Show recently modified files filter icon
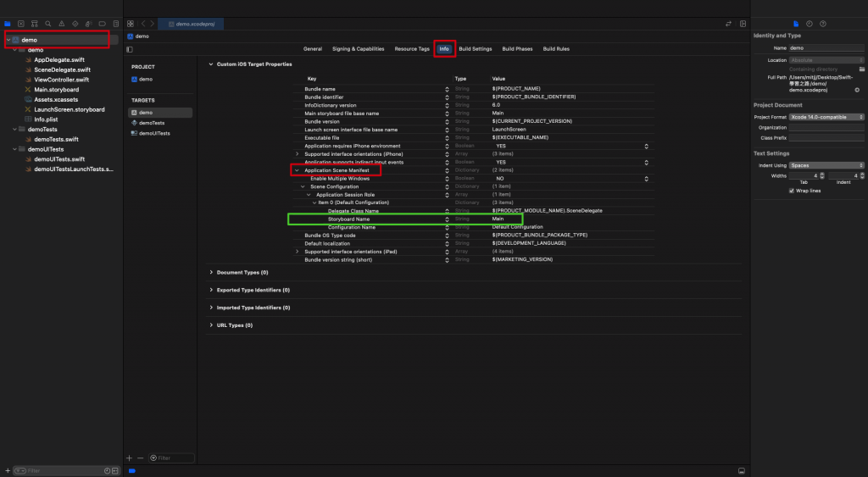This screenshot has width=868, height=477. [107, 471]
